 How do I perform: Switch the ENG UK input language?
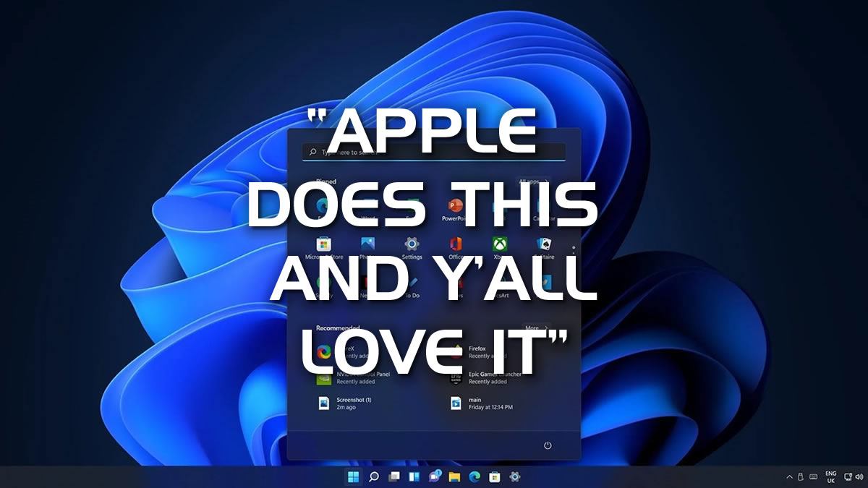pyautogui.click(x=830, y=477)
